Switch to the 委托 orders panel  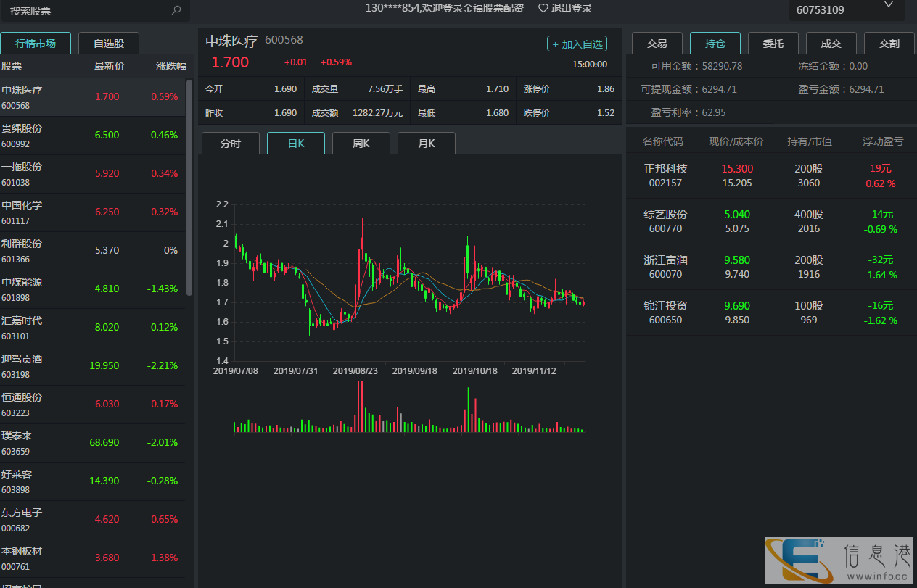click(x=773, y=43)
